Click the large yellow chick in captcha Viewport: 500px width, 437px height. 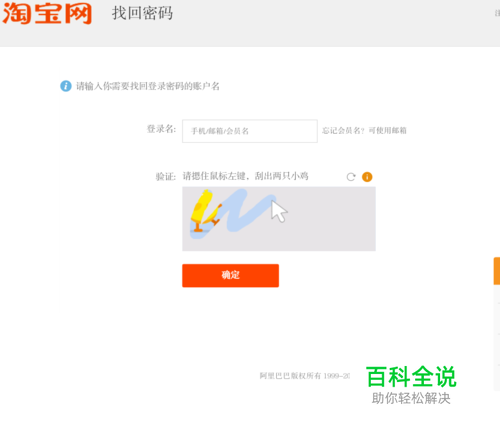[201, 210]
